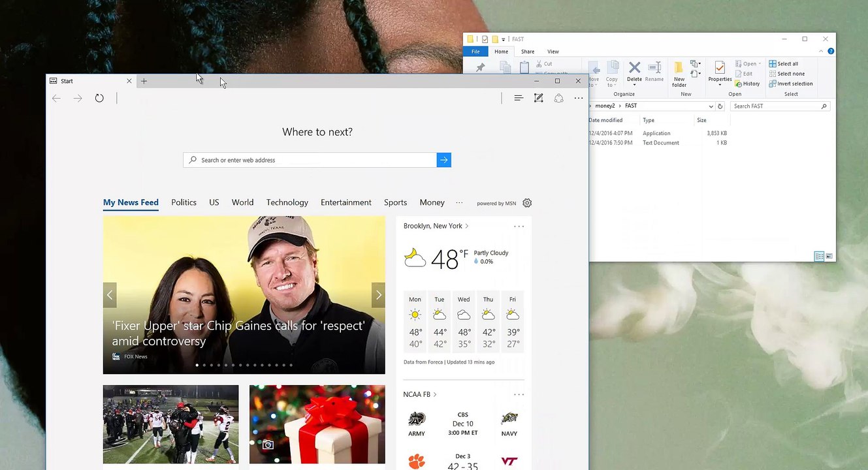This screenshot has width=868, height=470.
Task: Click the Search FAST box
Action: pos(780,106)
